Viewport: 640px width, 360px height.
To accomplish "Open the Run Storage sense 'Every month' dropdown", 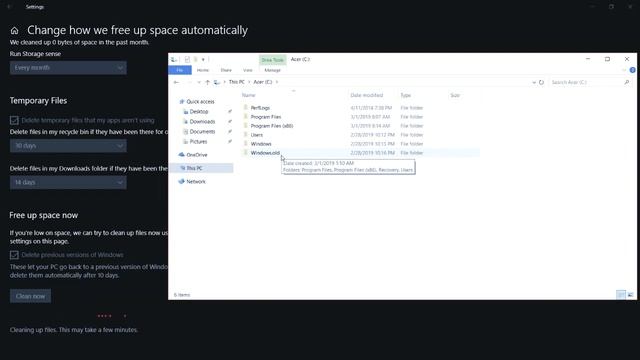I will coord(68,68).
